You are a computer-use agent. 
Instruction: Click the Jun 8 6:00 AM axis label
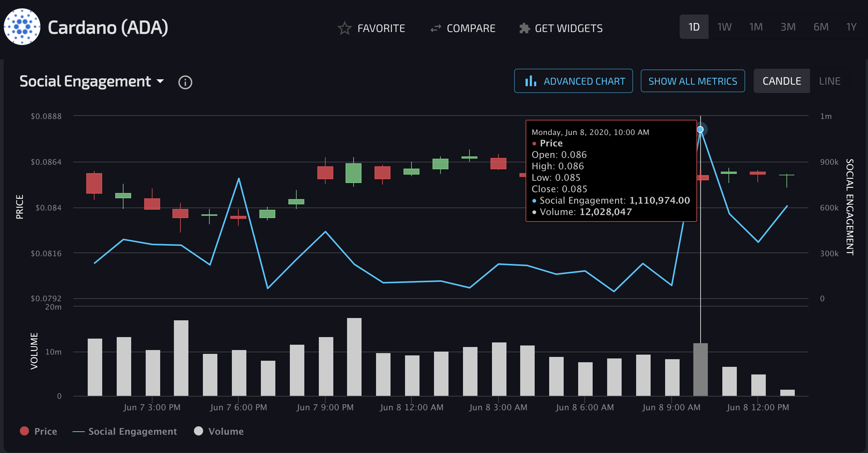(585, 407)
